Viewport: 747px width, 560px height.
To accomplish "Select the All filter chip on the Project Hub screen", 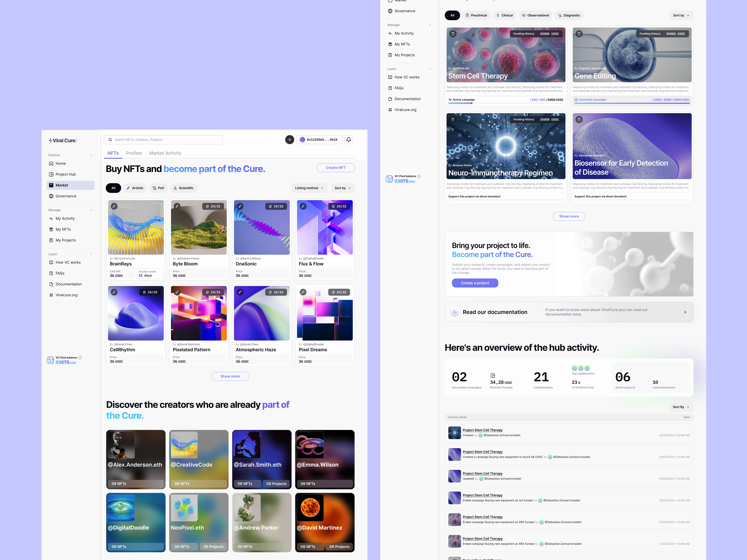I will [452, 15].
